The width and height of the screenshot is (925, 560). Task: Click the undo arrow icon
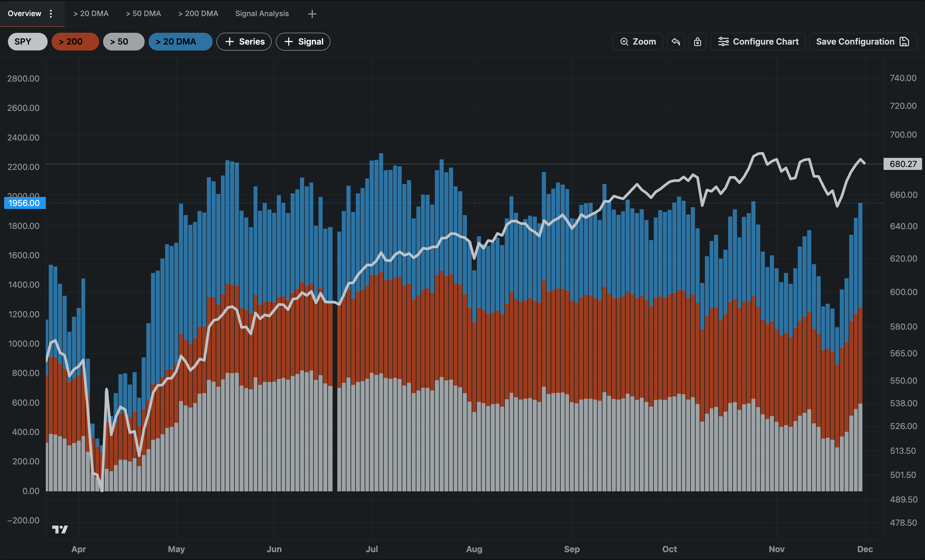(675, 42)
